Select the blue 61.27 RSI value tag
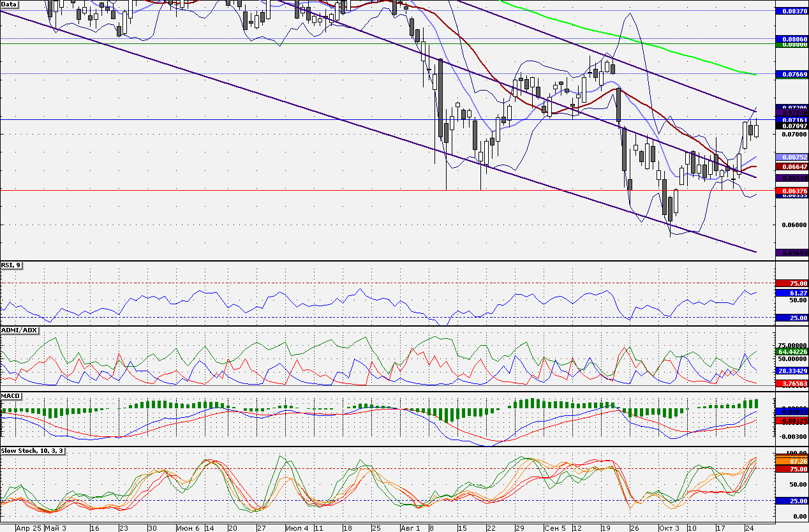This screenshot has width=809, height=532. coord(791,293)
